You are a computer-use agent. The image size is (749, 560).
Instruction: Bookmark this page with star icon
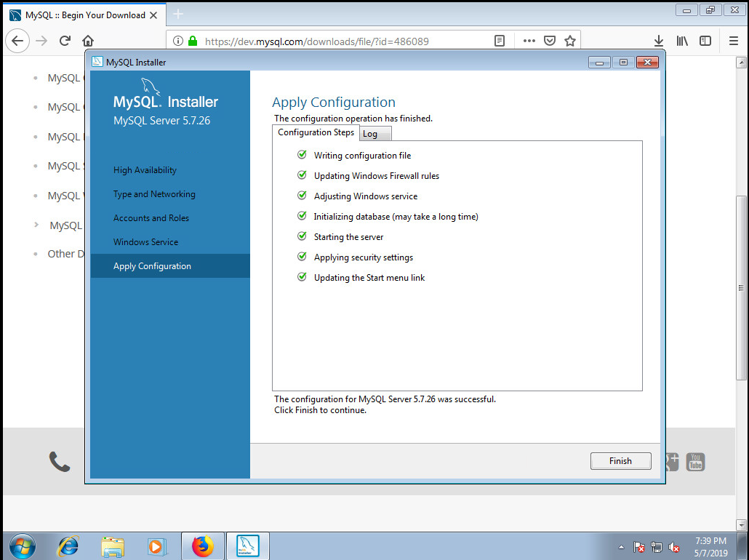(x=570, y=41)
